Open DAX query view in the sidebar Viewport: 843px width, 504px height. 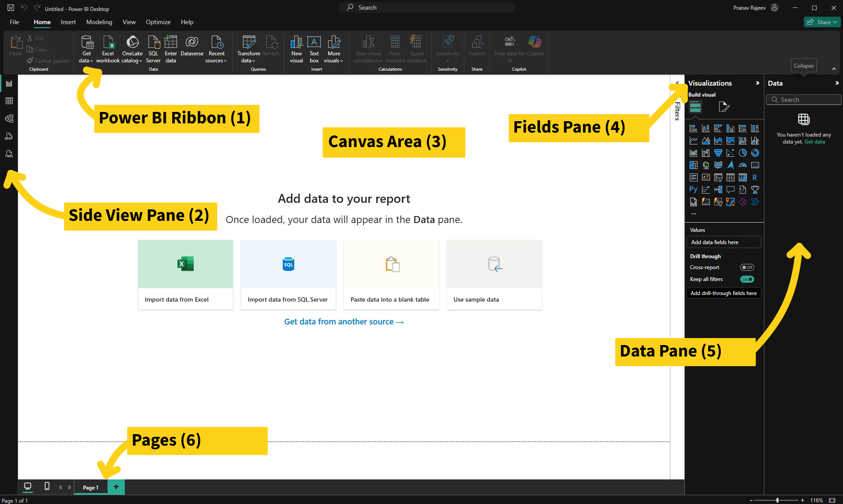tap(9, 136)
